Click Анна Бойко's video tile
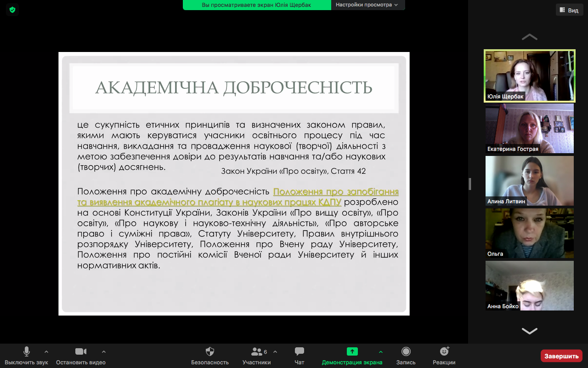 click(529, 285)
